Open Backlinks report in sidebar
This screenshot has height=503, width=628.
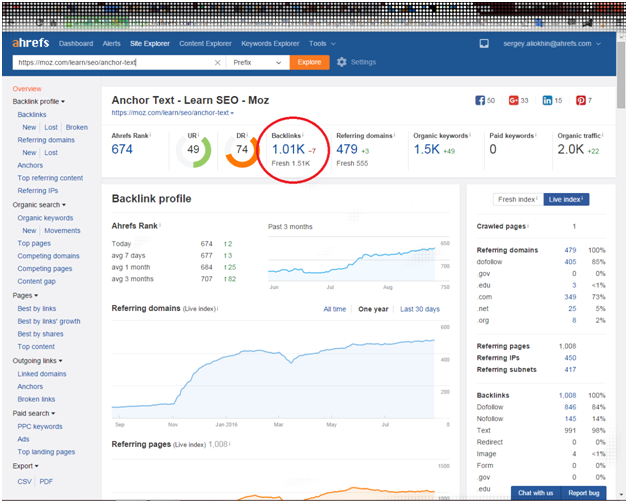pos(32,115)
